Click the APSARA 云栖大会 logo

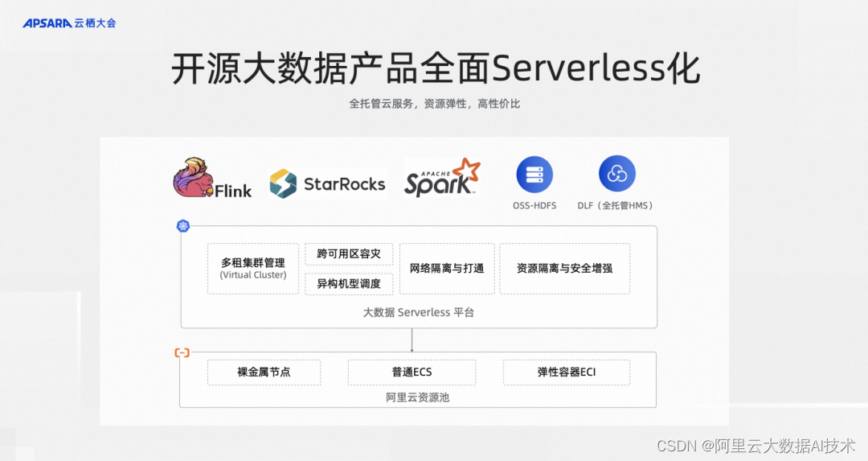69,23
